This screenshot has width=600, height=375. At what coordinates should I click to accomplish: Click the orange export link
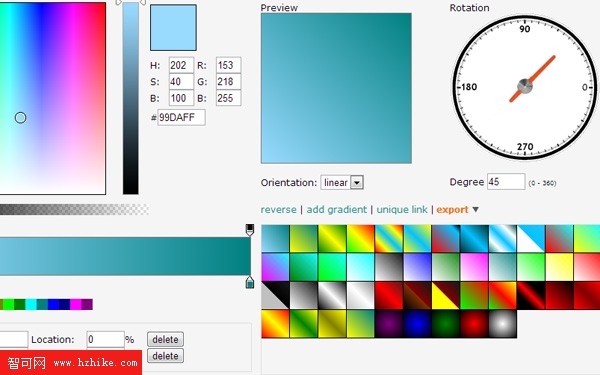point(452,210)
